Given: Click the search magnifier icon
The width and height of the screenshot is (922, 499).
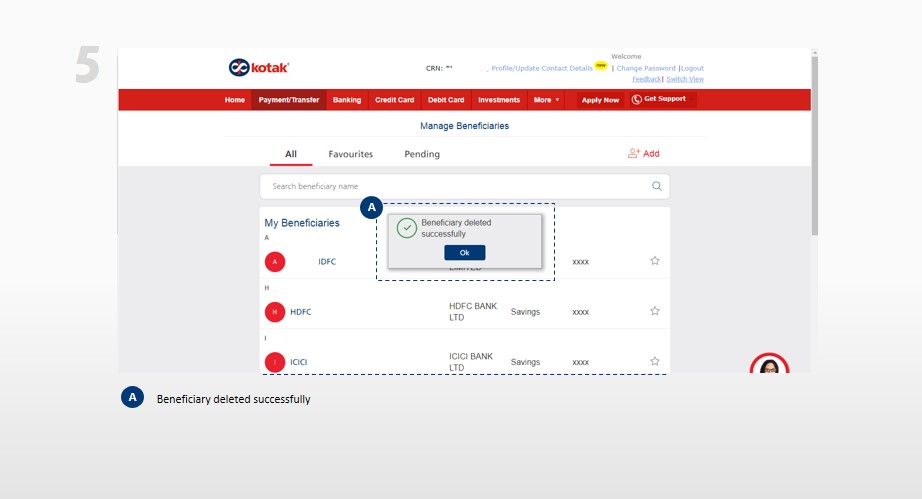Looking at the screenshot, I should click(657, 186).
